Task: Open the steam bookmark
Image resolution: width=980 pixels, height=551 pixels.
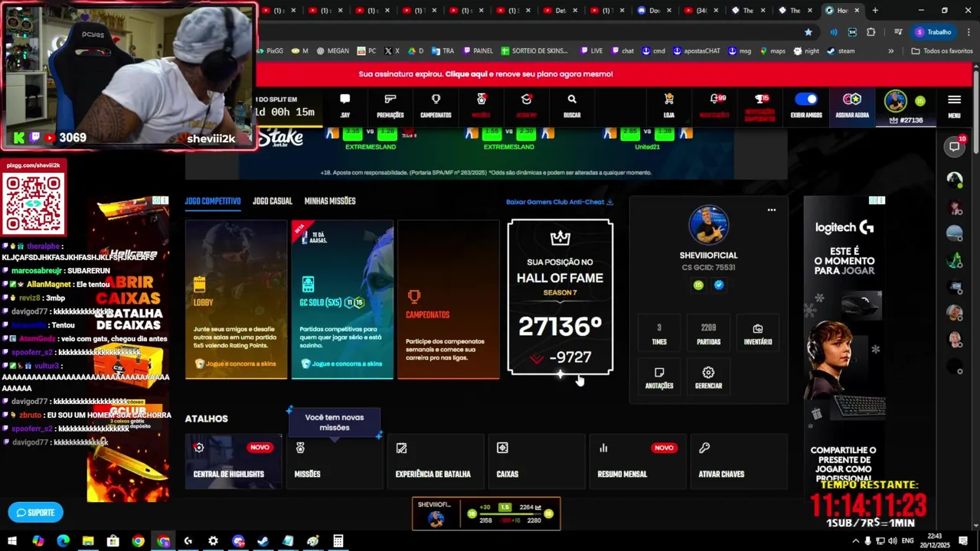Action: [x=841, y=51]
